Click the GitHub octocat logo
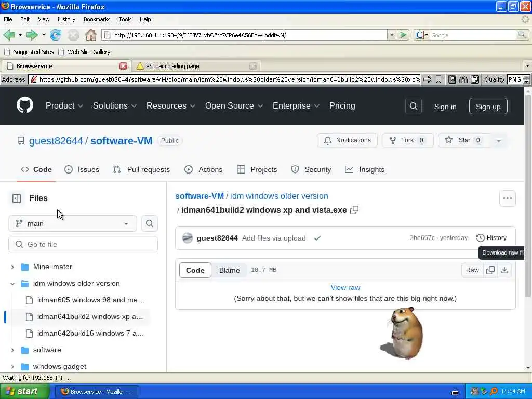This screenshot has height=399, width=532. tap(25, 105)
